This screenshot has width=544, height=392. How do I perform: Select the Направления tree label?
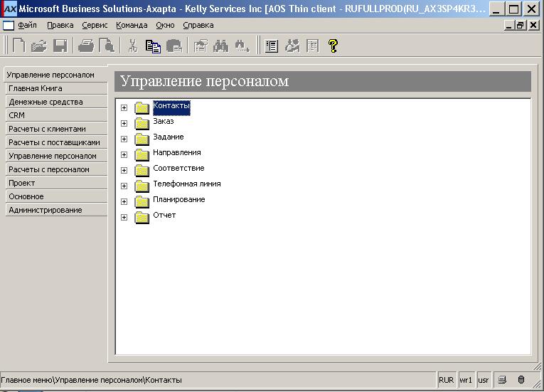pos(177,152)
